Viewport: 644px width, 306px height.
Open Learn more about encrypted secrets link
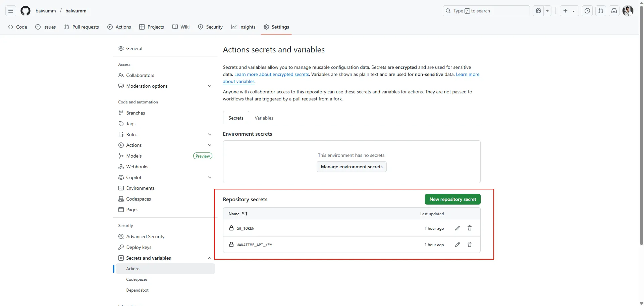[271, 75]
